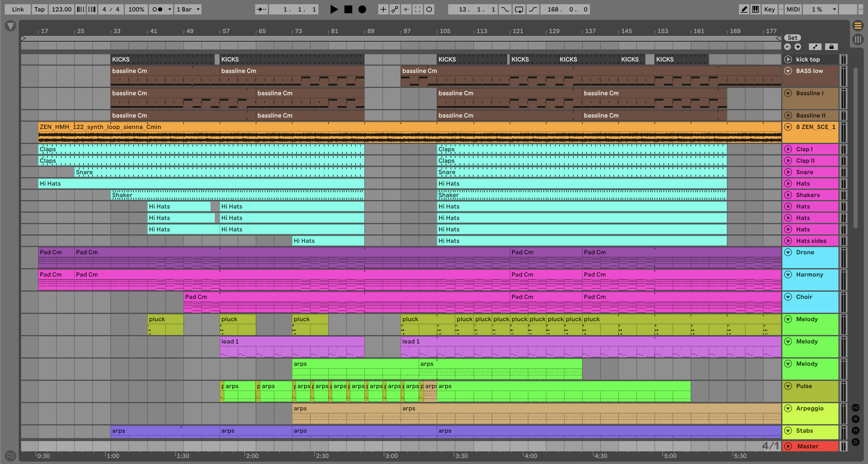868x464 pixels.
Task: Click the Stop button in transport
Action: pyautogui.click(x=348, y=9)
